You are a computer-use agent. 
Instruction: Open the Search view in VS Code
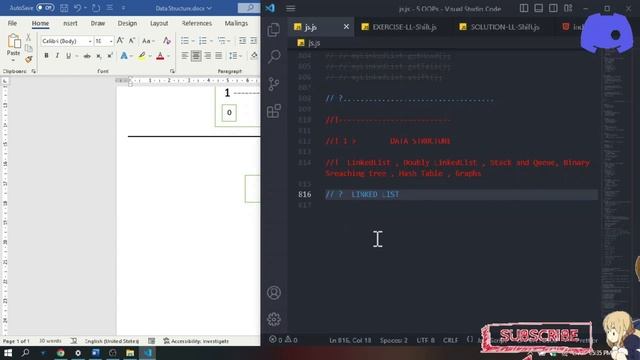pyautogui.click(x=274, y=56)
